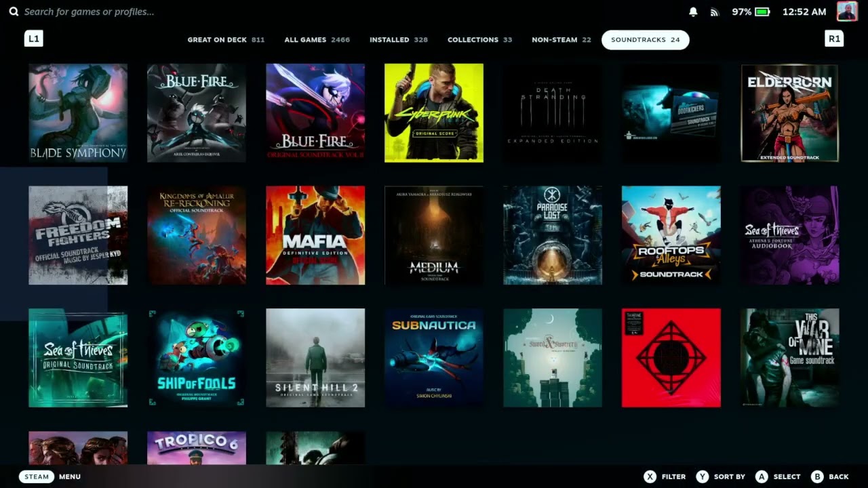Screen dimensions: 868x488
Task: Click the B Back glyph
Action: pos(817,476)
